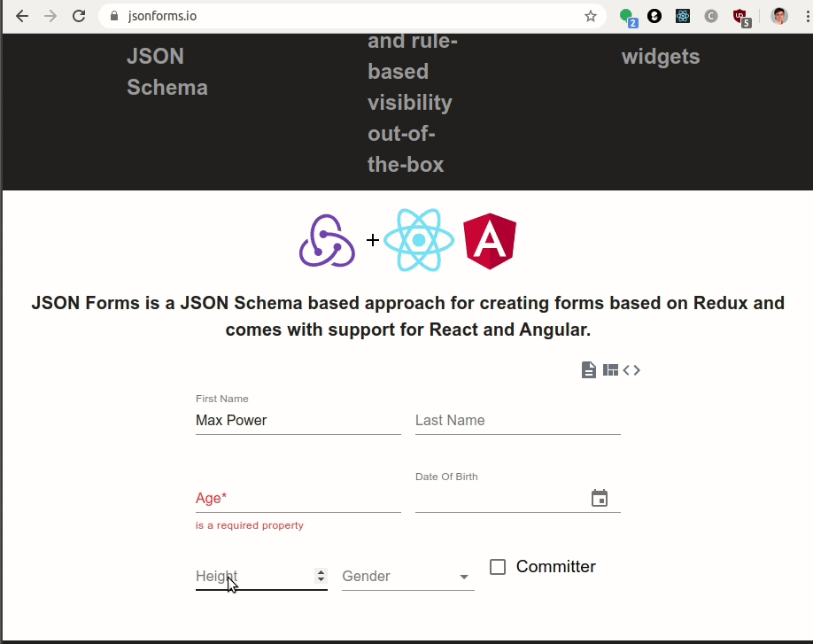Open the React DevTools extension icon
Viewport: 813px width, 644px height.
click(682, 17)
